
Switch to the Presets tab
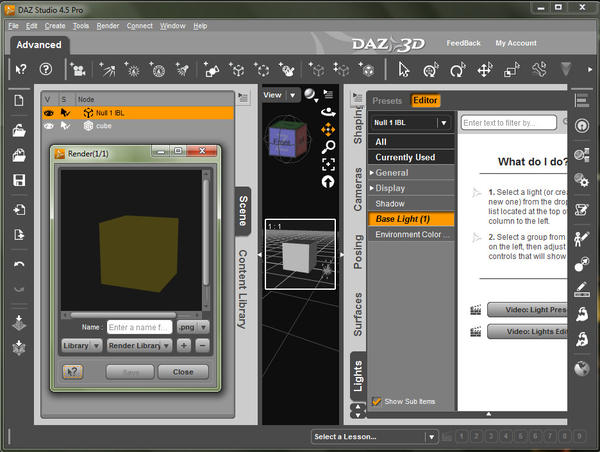(387, 101)
